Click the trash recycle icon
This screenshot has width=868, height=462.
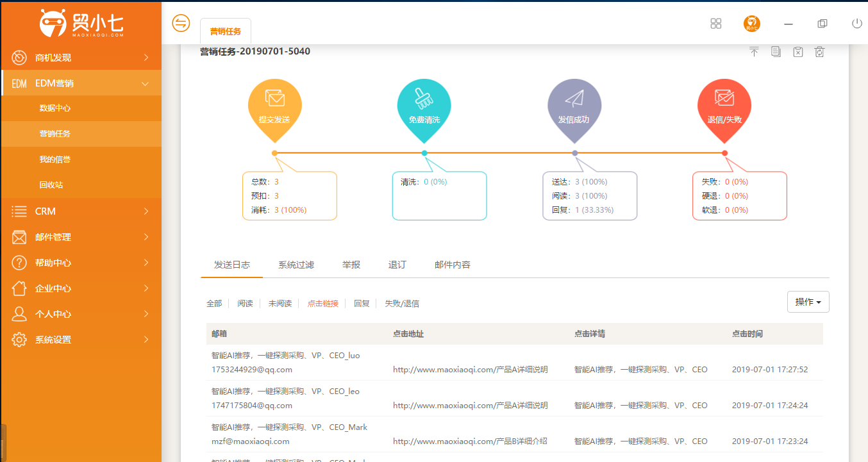(819, 52)
